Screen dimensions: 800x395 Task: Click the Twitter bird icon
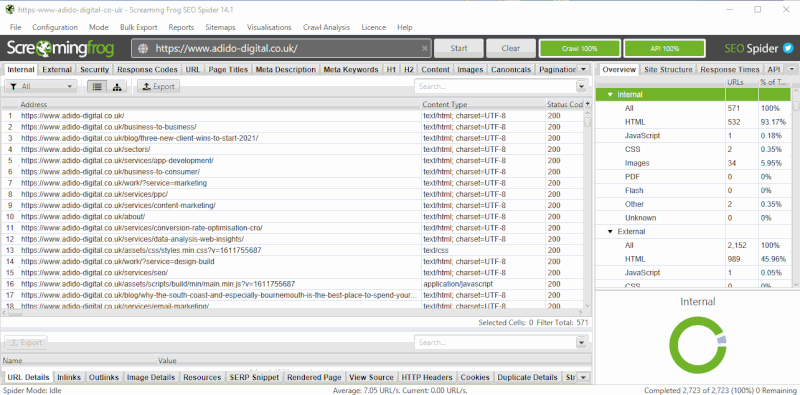click(x=788, y=48)
